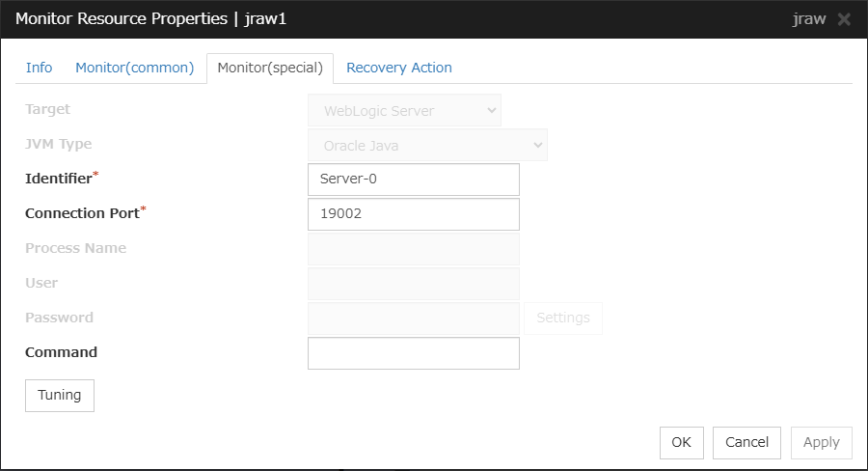Image resolution: width=868 pixels, height=471 pixels.
Task: Click into the Command text field
Action: point(413,353)
